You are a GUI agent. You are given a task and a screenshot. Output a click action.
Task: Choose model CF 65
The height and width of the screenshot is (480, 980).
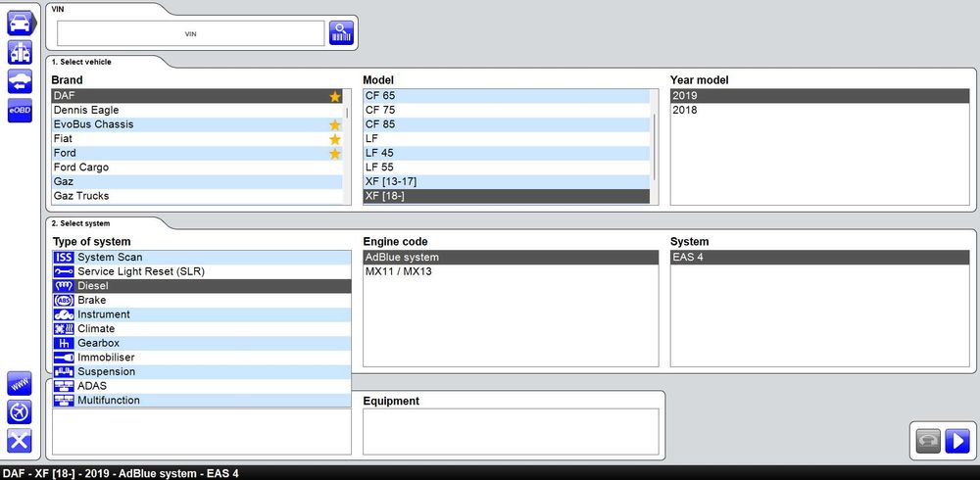507,96
